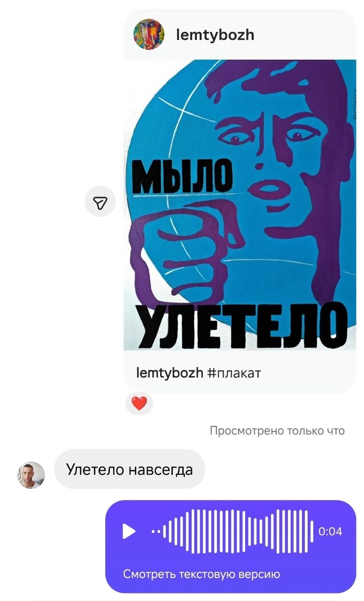This screenshot has height=601, width=364.
Task: Open the lemtybozh username in the post header
Action: (x=215, y=35)
